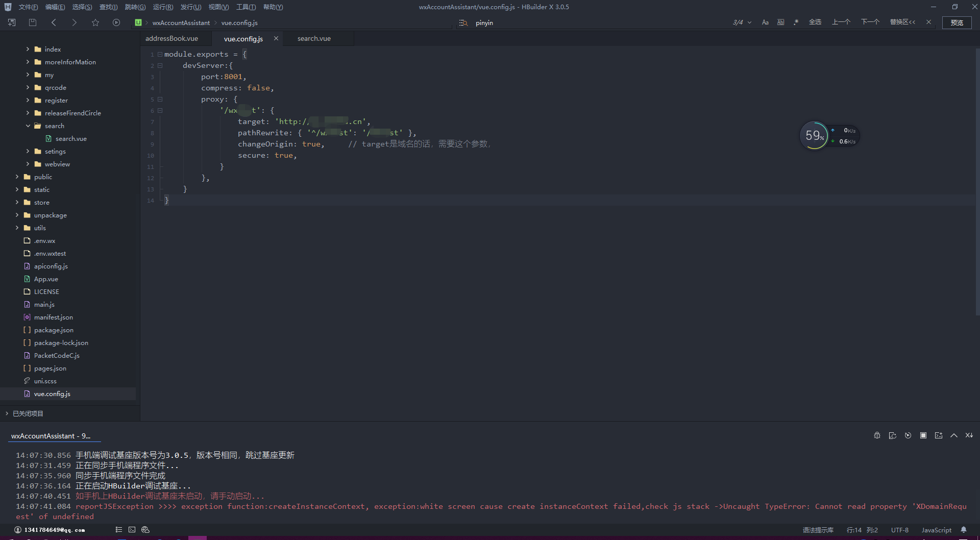Click the user account avatar icon
Screen dimensions: 980x540
click(17, 530)
